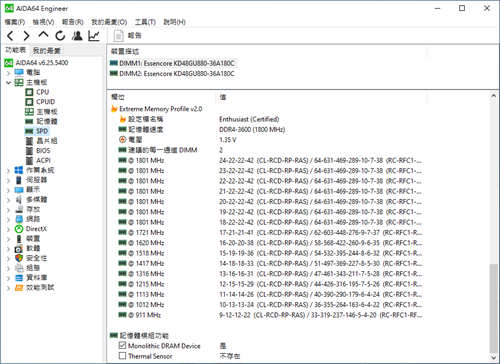Refresh the page with the circular arrow icon

click(x=60, y=35)
